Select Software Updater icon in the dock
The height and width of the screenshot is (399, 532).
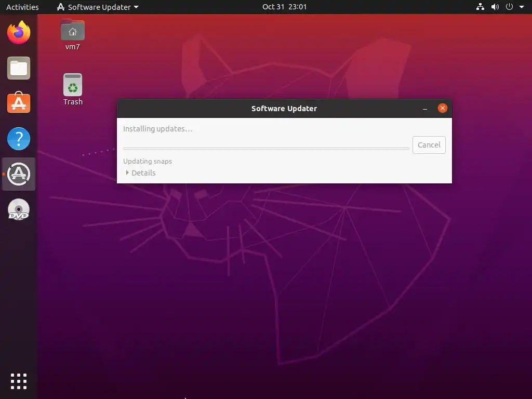pyautogui.click(x=19, y=174)
